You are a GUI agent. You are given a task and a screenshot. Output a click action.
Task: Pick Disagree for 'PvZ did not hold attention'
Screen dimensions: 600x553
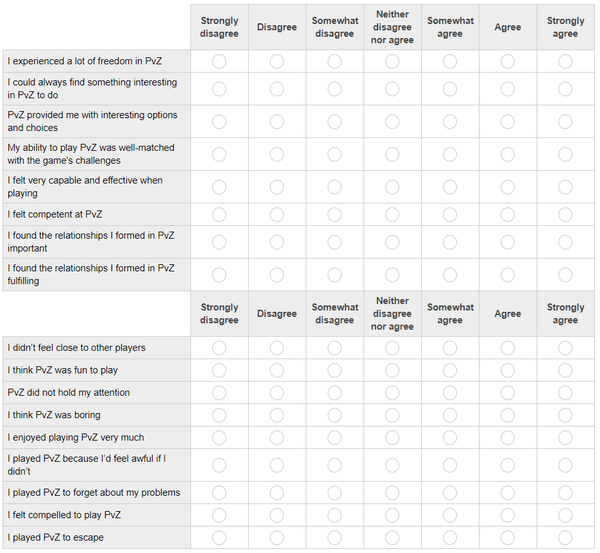[277, 392]
